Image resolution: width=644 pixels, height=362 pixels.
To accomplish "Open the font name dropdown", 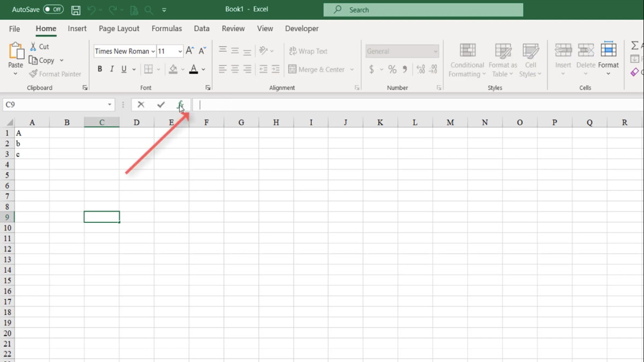I will coord(152,51).
